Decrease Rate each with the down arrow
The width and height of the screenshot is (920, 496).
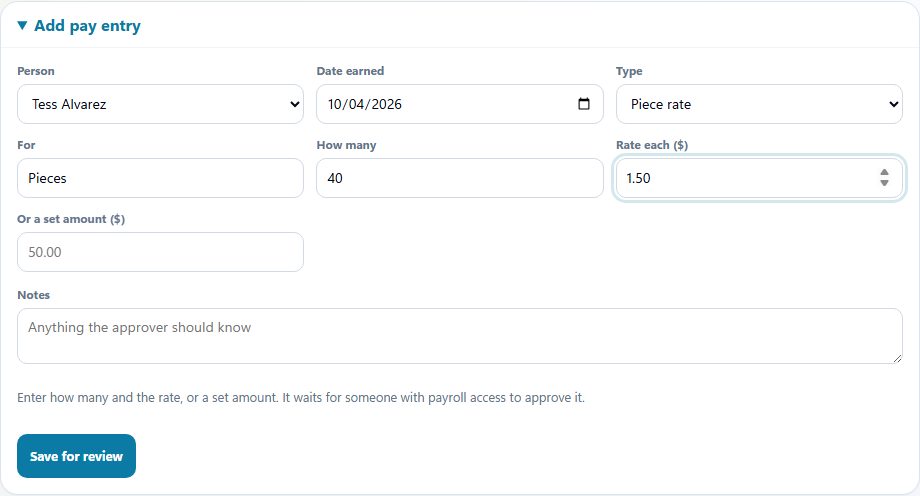(884, 183)
